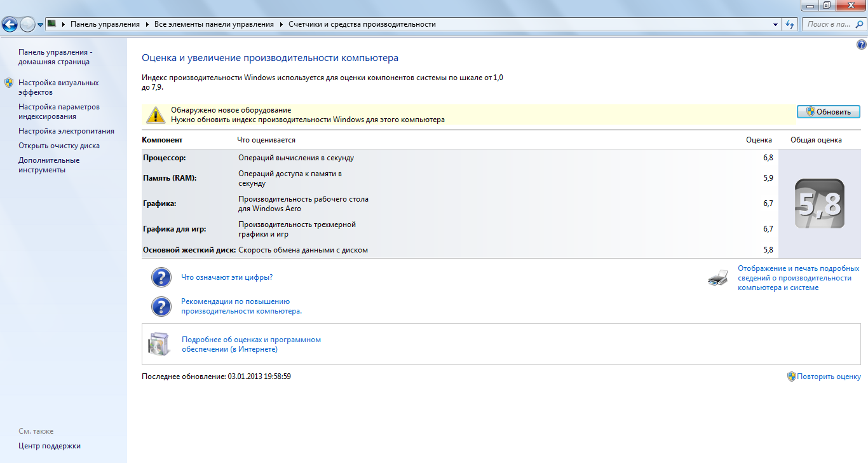Open 'Дополнительные инструменты' link

click(49, 165)
